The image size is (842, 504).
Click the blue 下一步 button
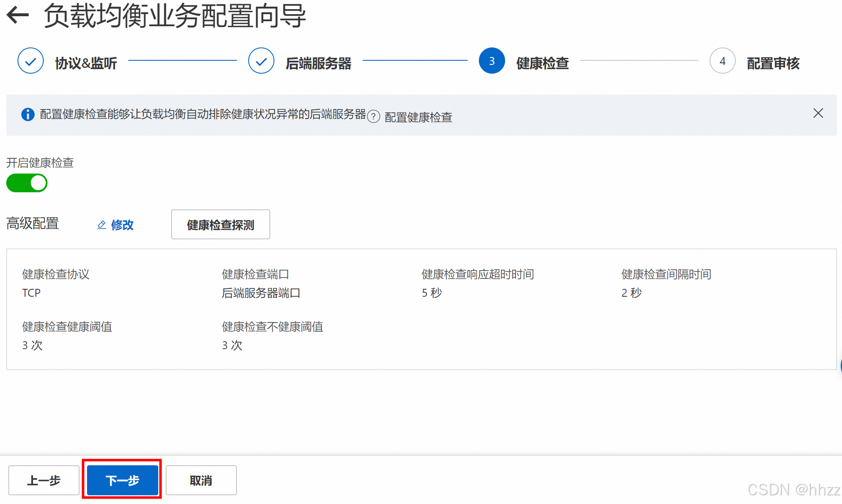coord(122,480)
